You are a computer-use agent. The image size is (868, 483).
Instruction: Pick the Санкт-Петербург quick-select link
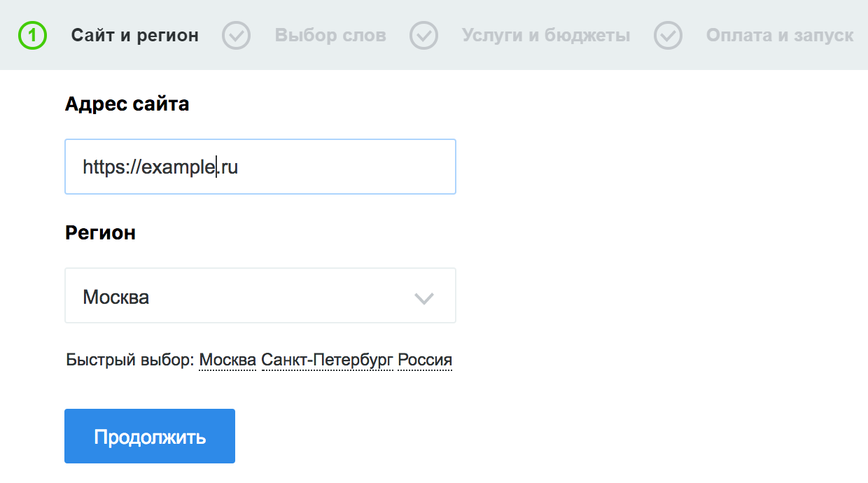pyautogui.click(x=326, y=360)
